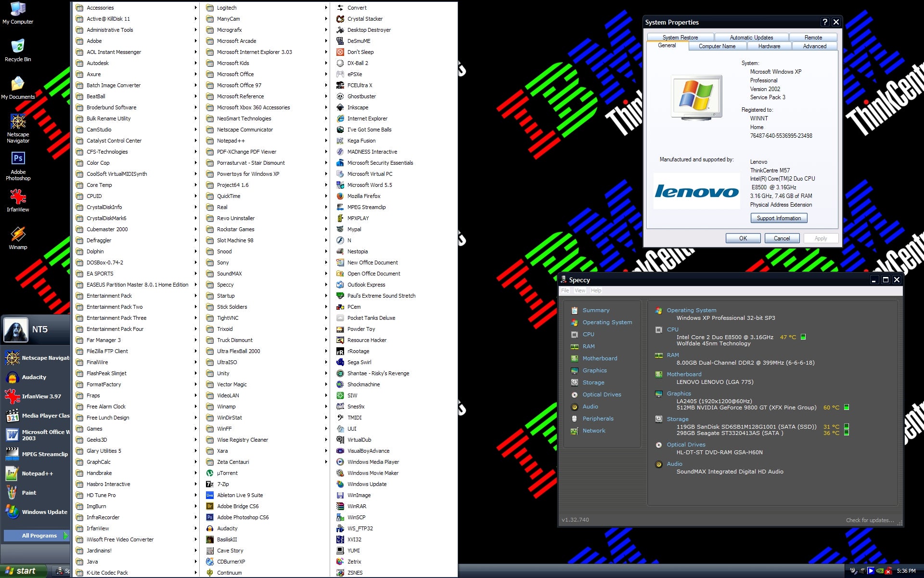Expand Speccy program folder submenu
Image resolution: width=924 pixels, height=578 pixels.
[267, 285]
